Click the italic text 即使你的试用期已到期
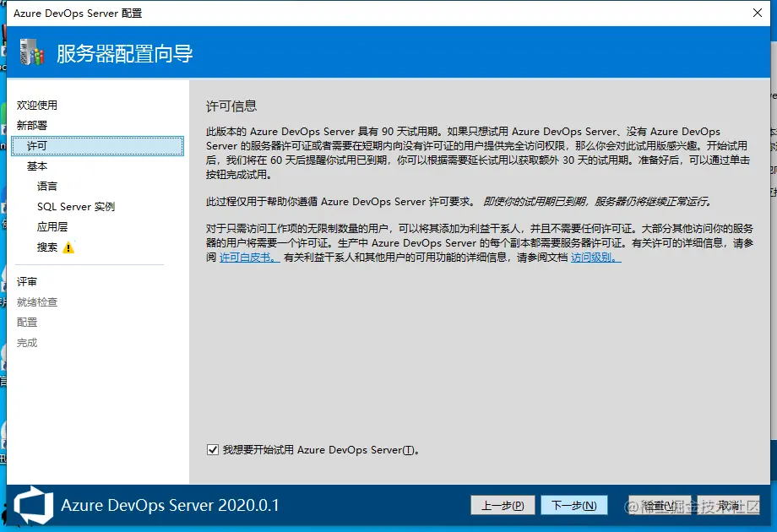The image size is (777, 532). (x=535, y=202)
